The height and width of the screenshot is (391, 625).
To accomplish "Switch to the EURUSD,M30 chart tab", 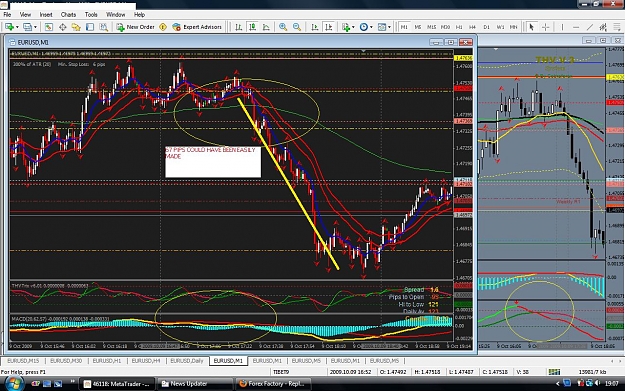I will click(66, 361).
